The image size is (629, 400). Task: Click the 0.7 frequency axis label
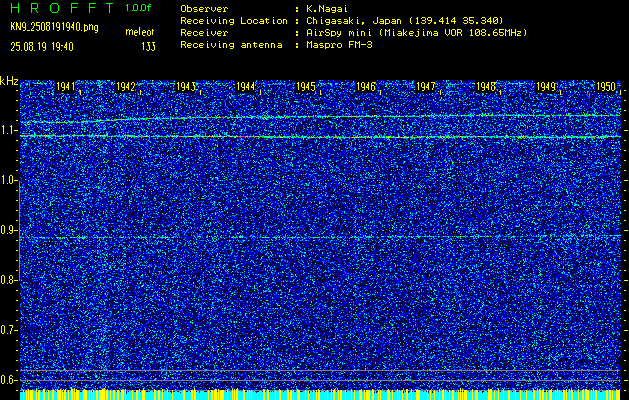(x=7, y=330)
